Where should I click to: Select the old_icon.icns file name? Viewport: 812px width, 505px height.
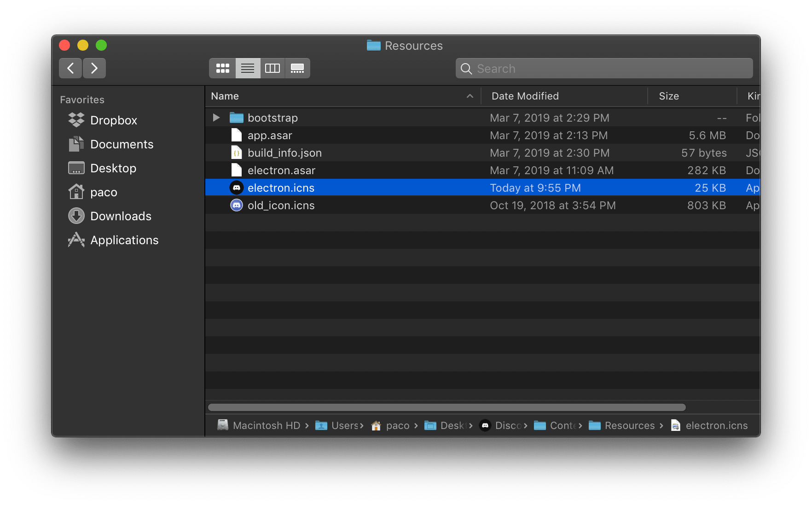point(281,205)
